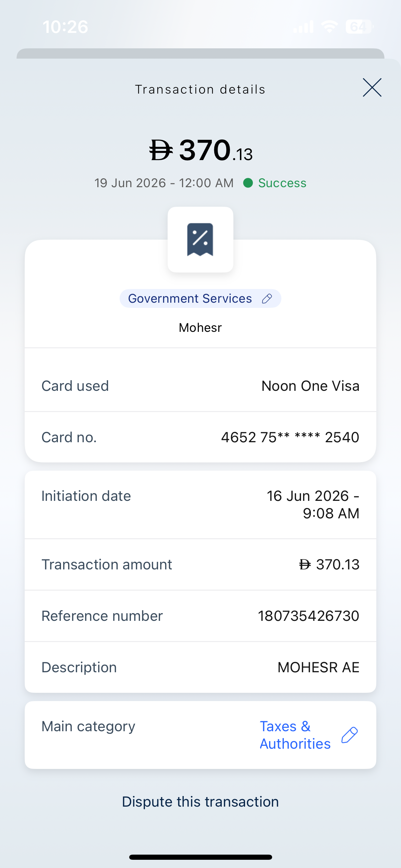Open Taxes & Authorities category link
401x868 pixels.
(295, 735)
